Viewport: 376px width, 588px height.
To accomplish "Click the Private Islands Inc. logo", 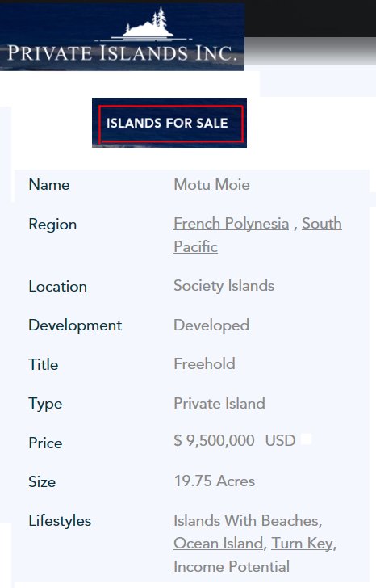I will 122,37.
